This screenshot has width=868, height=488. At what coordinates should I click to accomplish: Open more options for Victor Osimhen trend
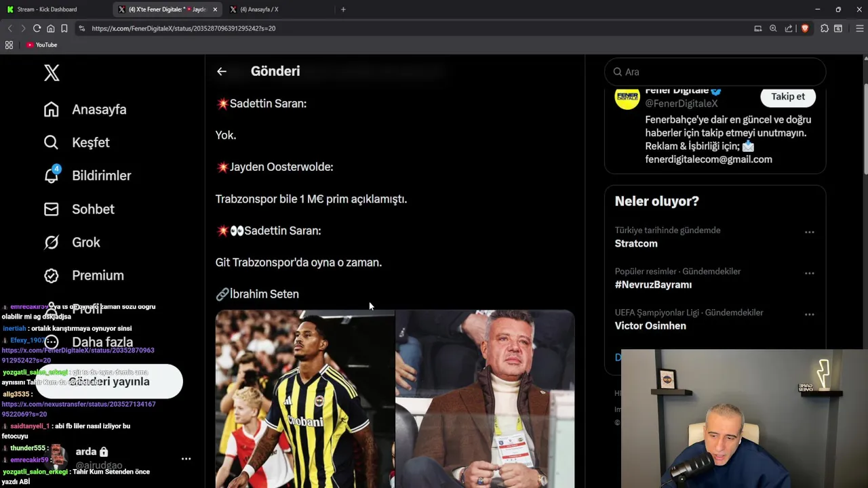[809, 314]
